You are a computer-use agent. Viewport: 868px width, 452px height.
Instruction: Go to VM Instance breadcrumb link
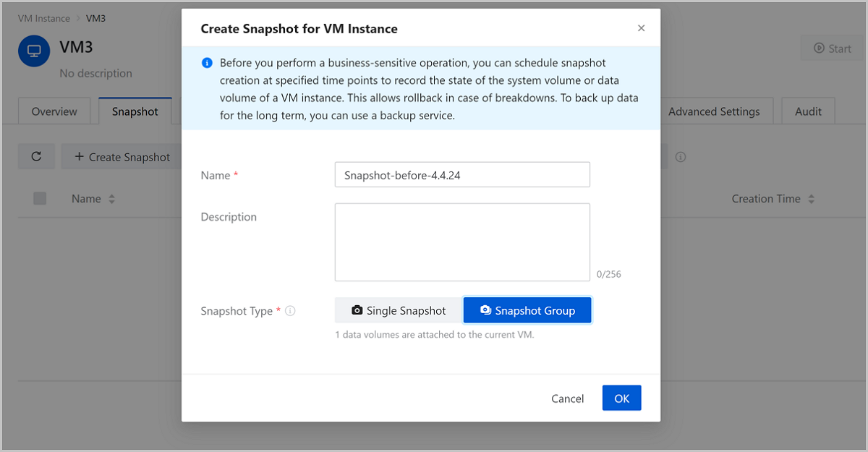click(44, 18)
